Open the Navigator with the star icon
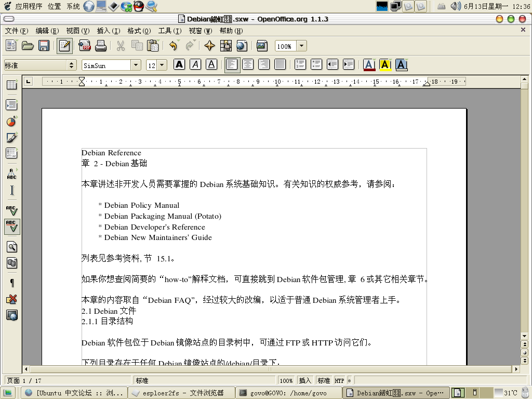This screenshot has height=399, width=532. tap(209, 46)
